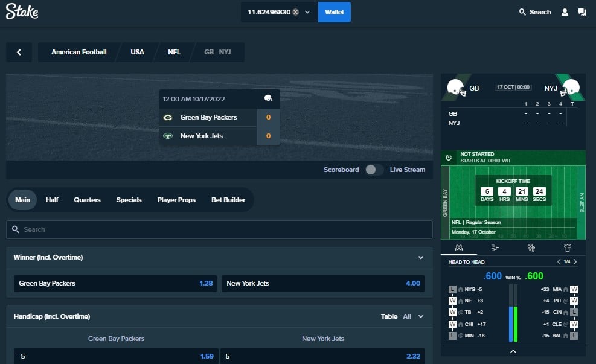The image size is (596, 364).
Task: Click the L badge for NYG -5
Action: click(452, 289)
